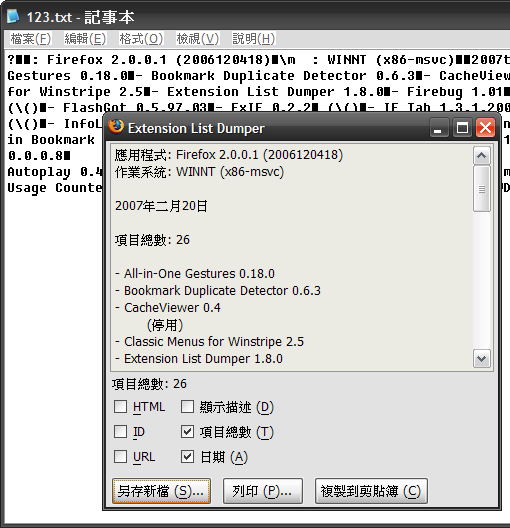Uncheck the 日期 (A) checkbox
The height and width of the screenshot is (528, 510).
point(187,457)
